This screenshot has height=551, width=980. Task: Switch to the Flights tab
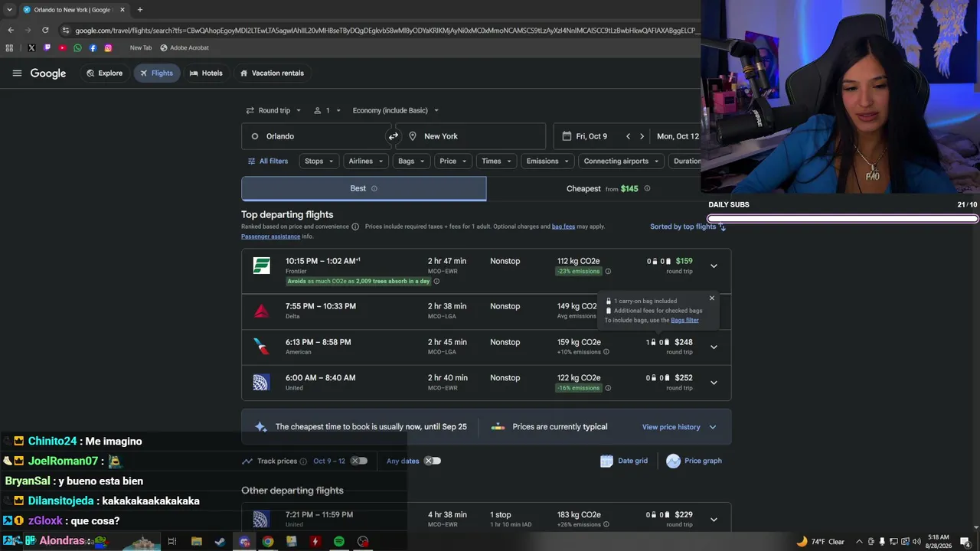coord(157,73)
